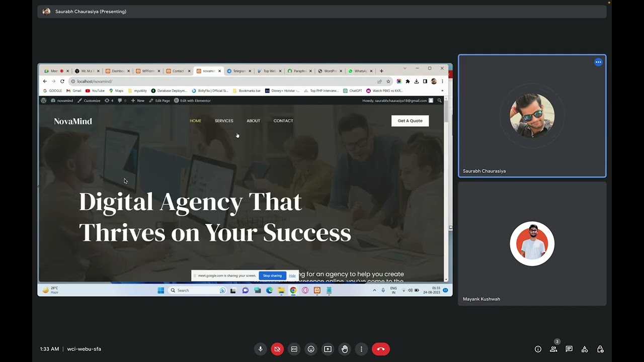The width and height of the screenshot is (644, 362).
Task: Open the WordPress logo admin menu
Action: point(44,101)
